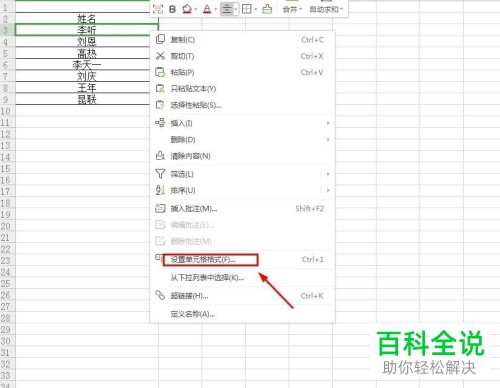Image resolution: width=500 pixels, height=388 pixels.
Task: Select the cell containing 李昕
Action: pos(87,30)
